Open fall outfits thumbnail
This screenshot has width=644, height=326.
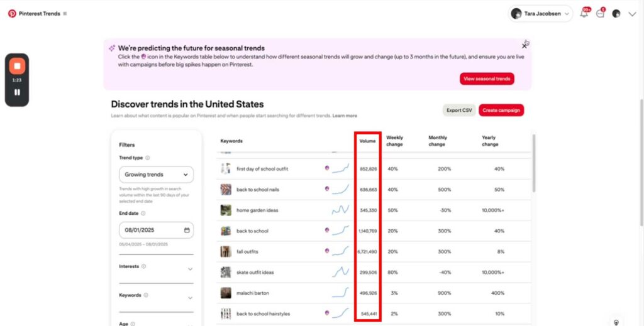coord(226,251)
